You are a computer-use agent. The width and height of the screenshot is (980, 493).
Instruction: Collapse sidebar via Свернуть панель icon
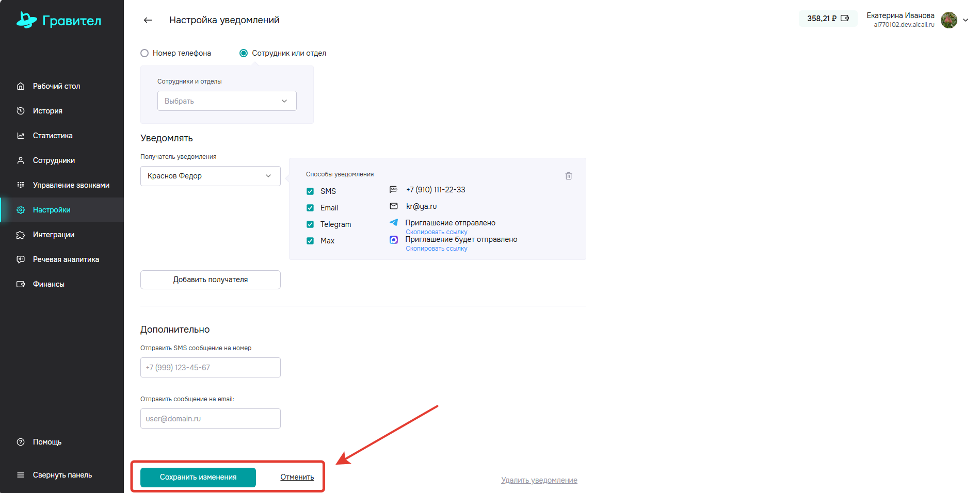[x=21, y=475]
